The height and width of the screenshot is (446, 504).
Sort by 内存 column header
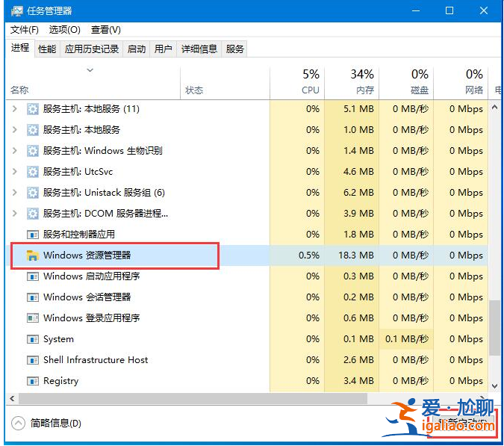point(352,83)
